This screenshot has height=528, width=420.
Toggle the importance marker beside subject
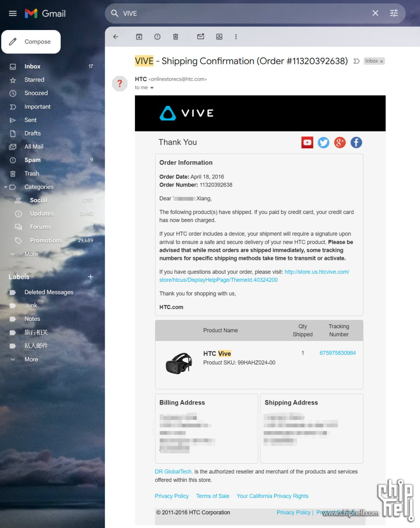pyautogui.click(x=356, y=61)
